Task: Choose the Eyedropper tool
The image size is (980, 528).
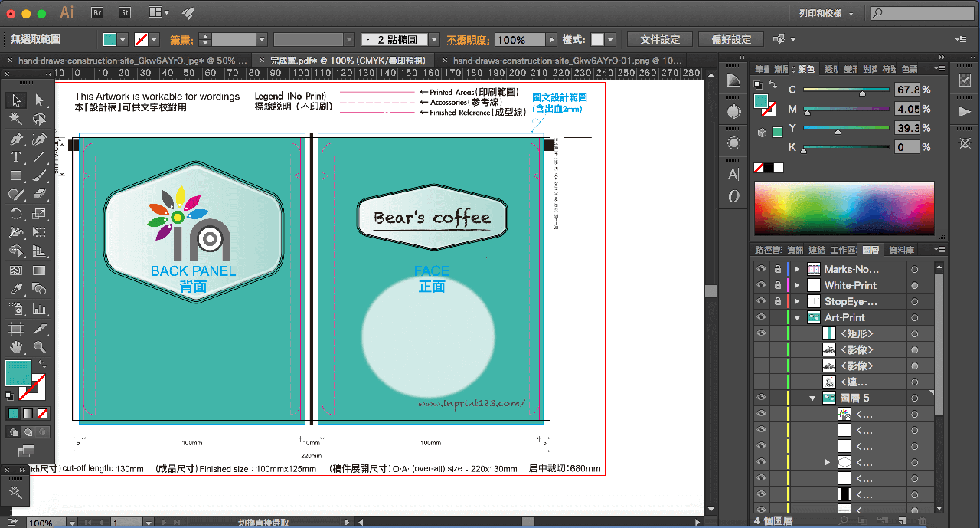Action: pos(15,289)
